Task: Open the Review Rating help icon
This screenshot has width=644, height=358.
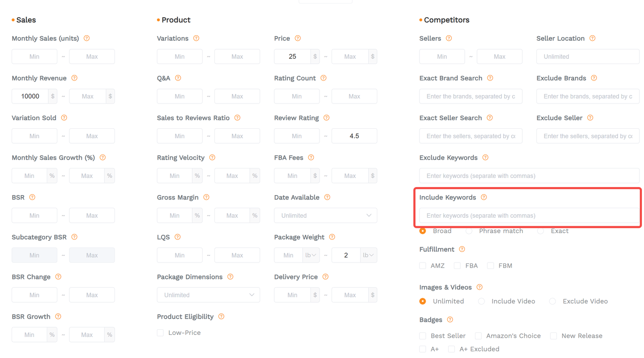Action: pyautogui.click(x=326, y=118)
